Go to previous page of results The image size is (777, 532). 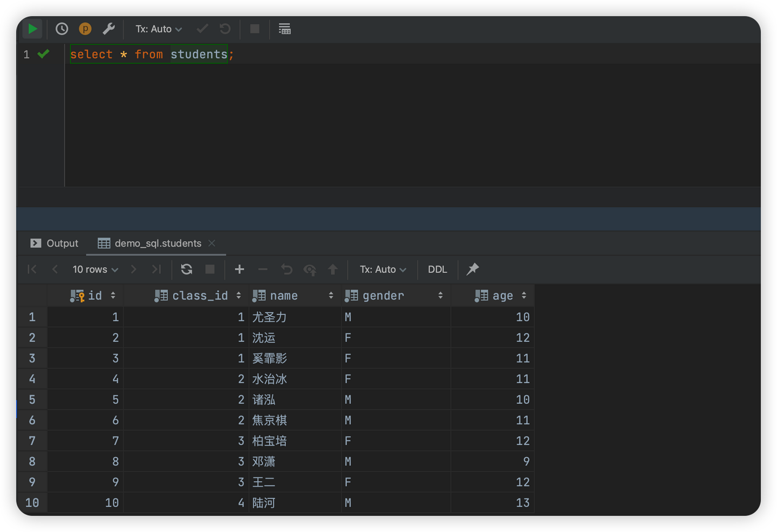tap(54, 269)
